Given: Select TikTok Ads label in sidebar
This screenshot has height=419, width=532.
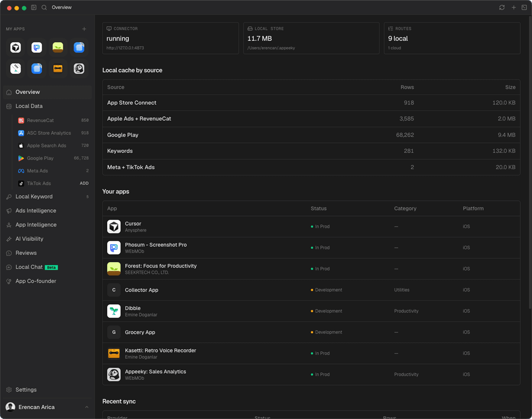Looking at the screenshot, I should [x=39, y=183].
